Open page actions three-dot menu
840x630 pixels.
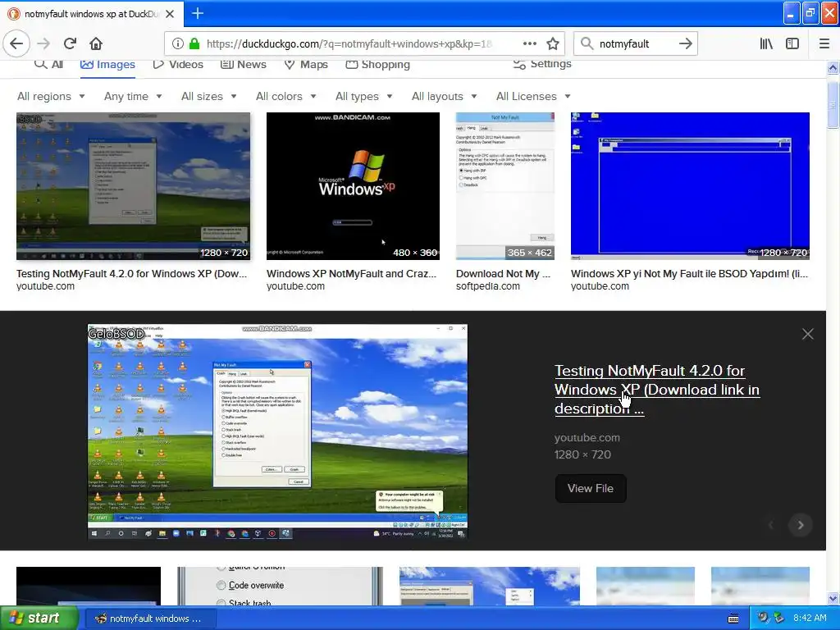[529, 43]
